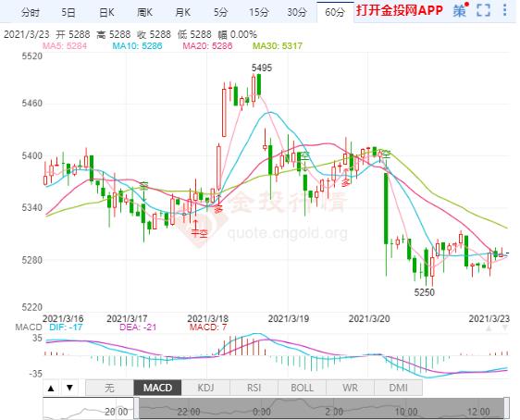Select the DMI indicator
Image resolution: width=520 pixels, height=420 pixels.
pos(398,388)
